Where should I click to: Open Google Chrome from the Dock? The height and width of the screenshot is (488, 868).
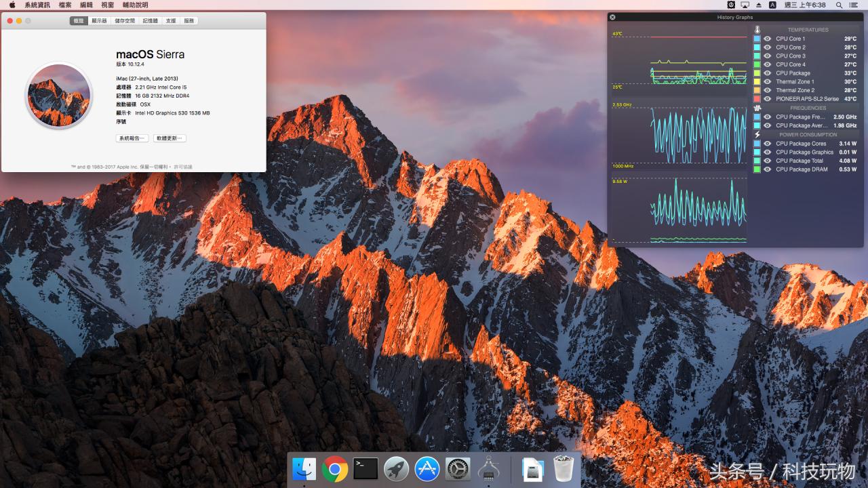coord(335,469)
